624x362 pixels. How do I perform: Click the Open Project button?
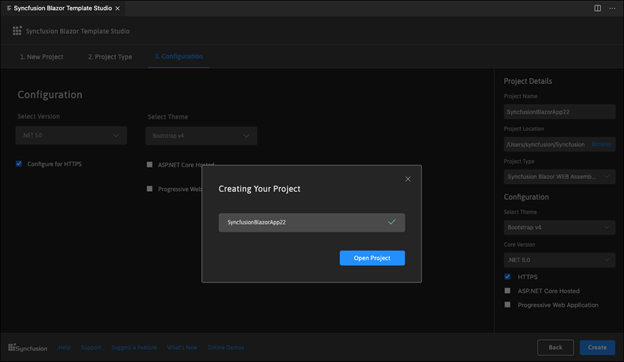(x=372, y=258)
